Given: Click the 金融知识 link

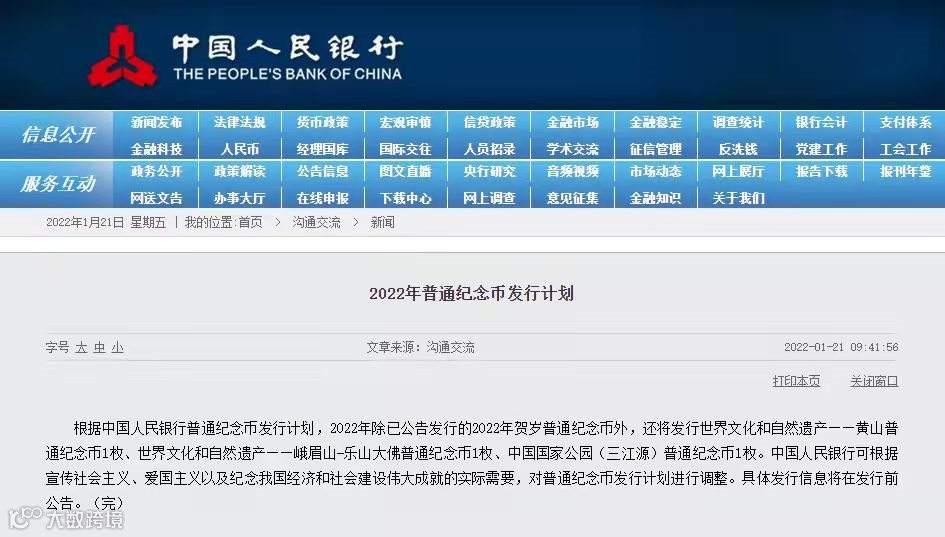Looking at the screenshot, I should [656, 198].
